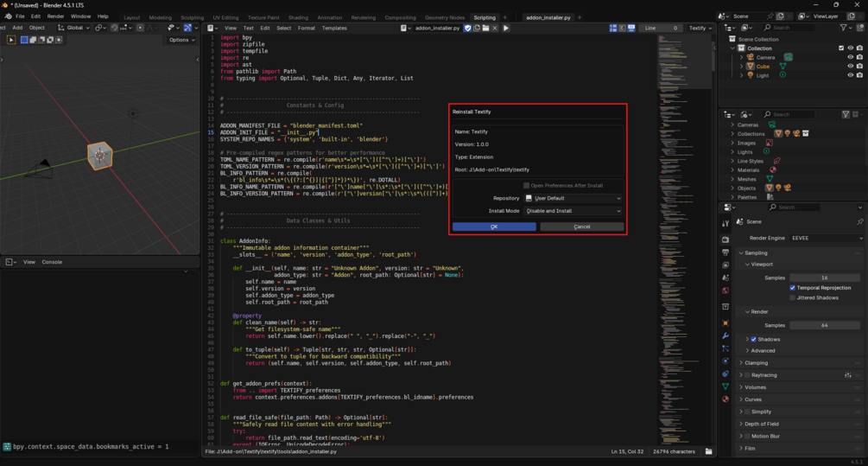The width and height of the screenshot is (868, 466).
Task: Adjust the Render Samples field showing 64
Action: (x=825, y=325)
